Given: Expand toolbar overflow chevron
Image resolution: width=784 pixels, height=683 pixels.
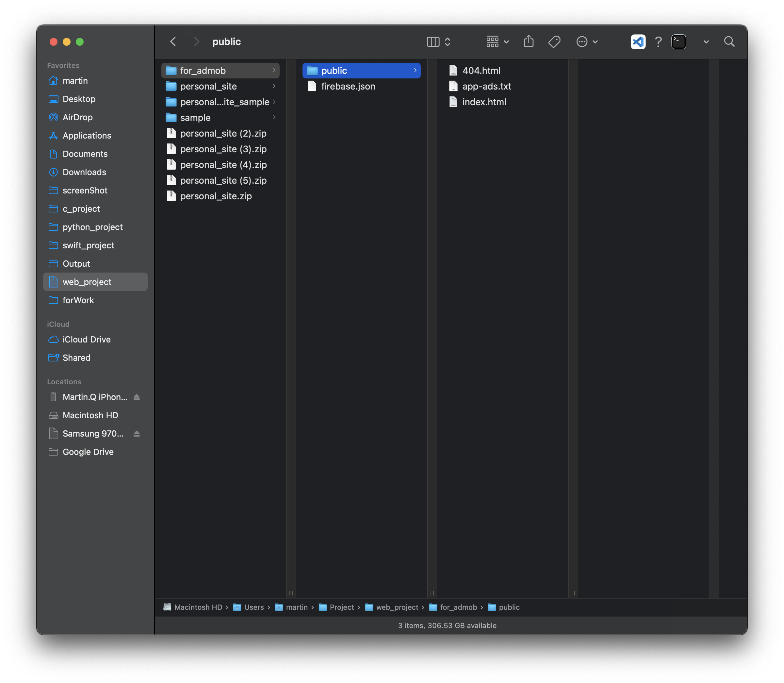Looking at the screenshot, I should tap(706, 42).
